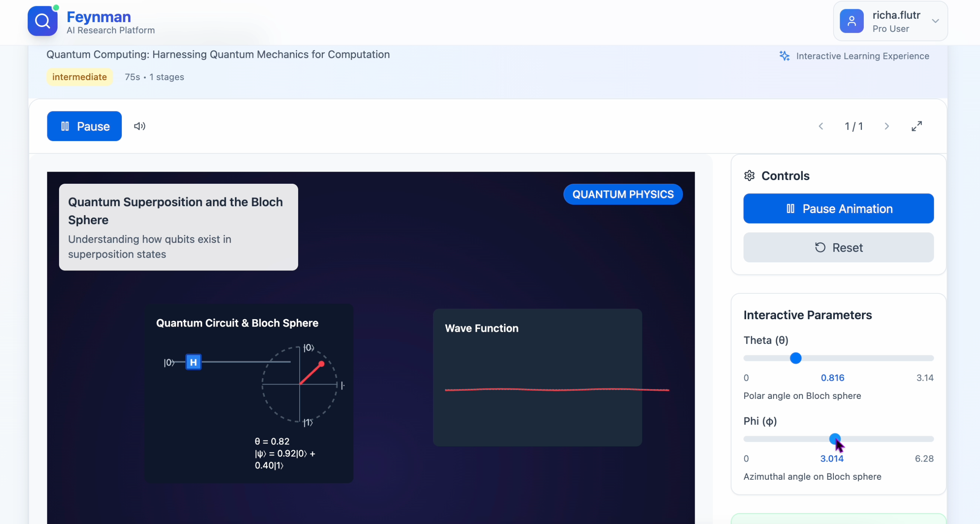The width and height of the screenshot is (980, 524).
Task: Click the Controls gear icon
Action: 749,176
